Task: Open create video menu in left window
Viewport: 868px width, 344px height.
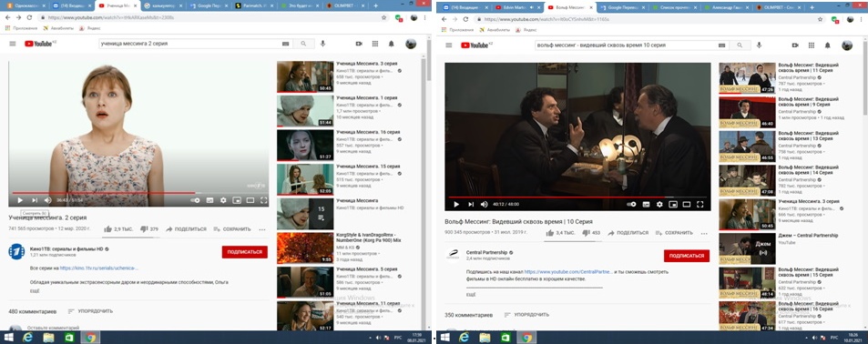Action: coord(359,44)
